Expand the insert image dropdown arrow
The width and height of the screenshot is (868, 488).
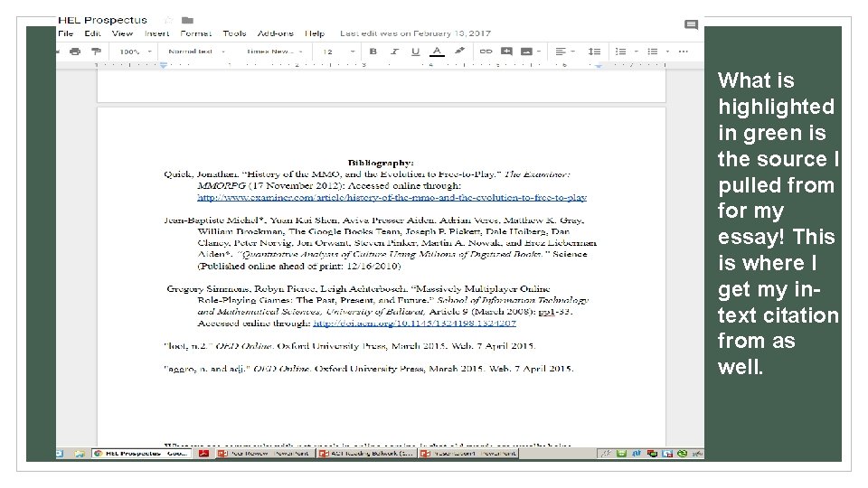coord(539,52)
